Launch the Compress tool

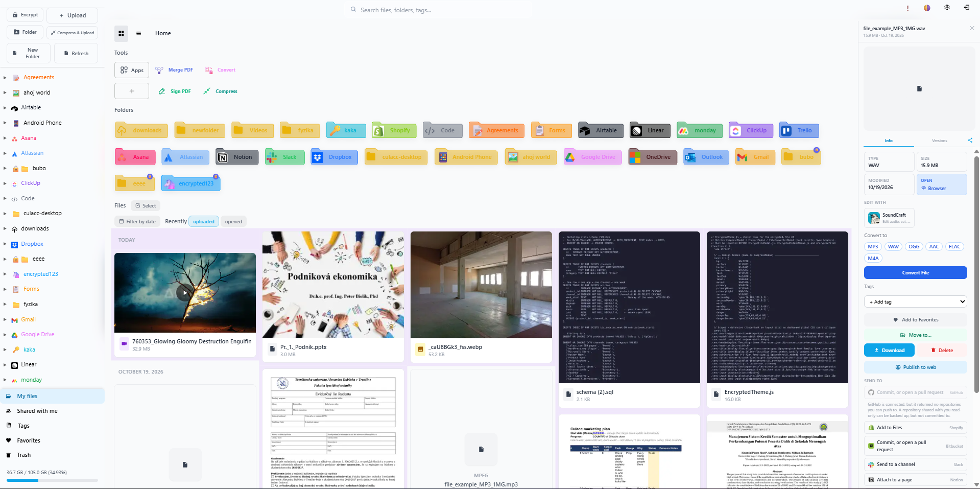(x=221, y=91)
